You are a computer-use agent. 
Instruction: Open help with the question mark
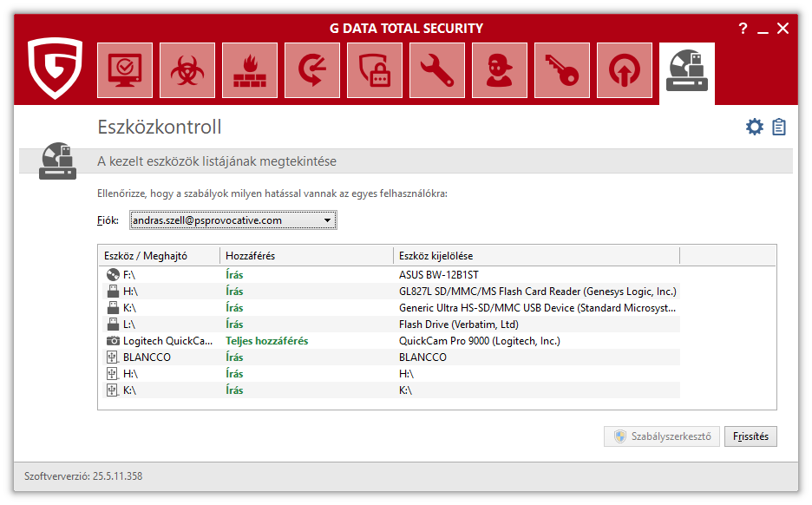(x=743, y=29)
